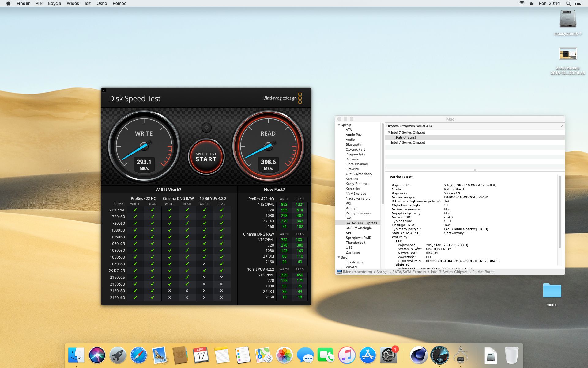Open Spotlight search in the menu bar

(568, 3)
